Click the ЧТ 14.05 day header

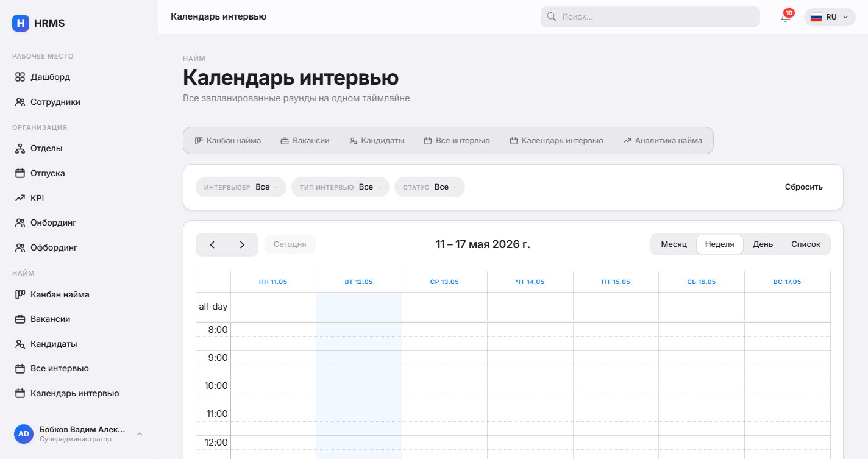530,282
